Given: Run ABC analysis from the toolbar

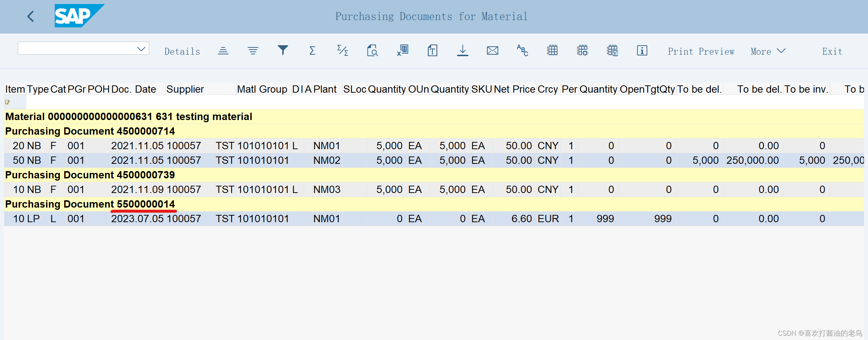Looking at the screenshot, I should (522, 51).
